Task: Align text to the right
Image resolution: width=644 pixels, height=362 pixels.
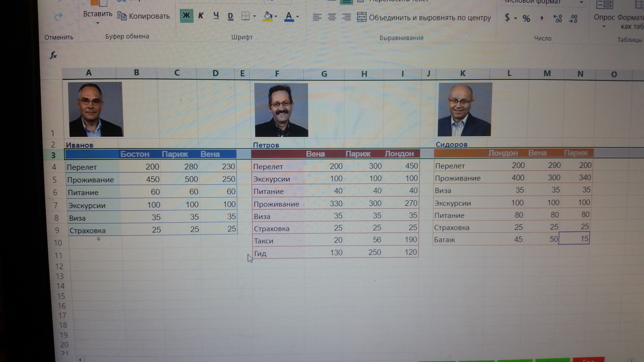Action: [x=346, y=17]
